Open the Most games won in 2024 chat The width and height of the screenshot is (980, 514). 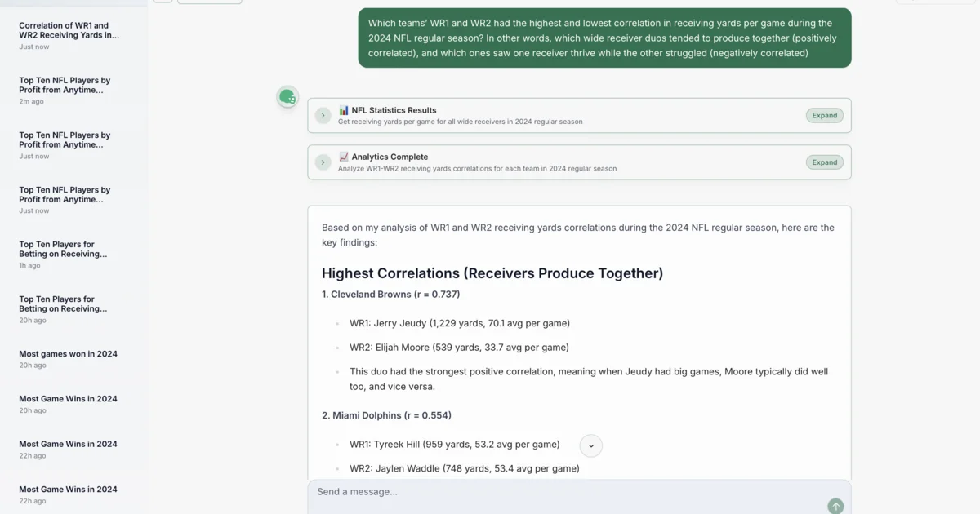point(69,359)
